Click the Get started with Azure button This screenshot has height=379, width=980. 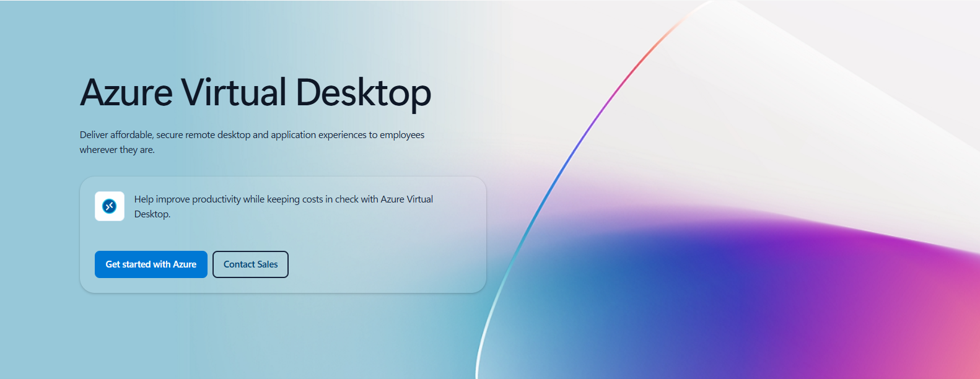tap(151, 264)
